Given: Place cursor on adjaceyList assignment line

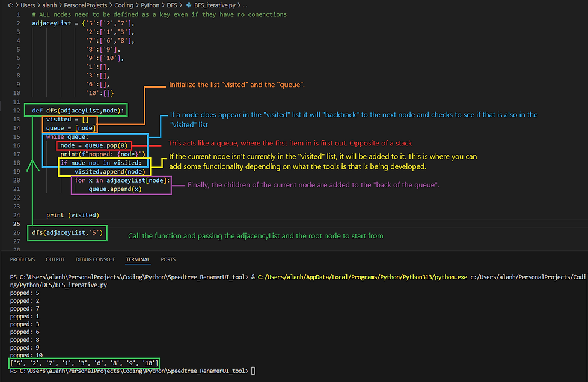Looking at the screenshot, I should (83, 23).
